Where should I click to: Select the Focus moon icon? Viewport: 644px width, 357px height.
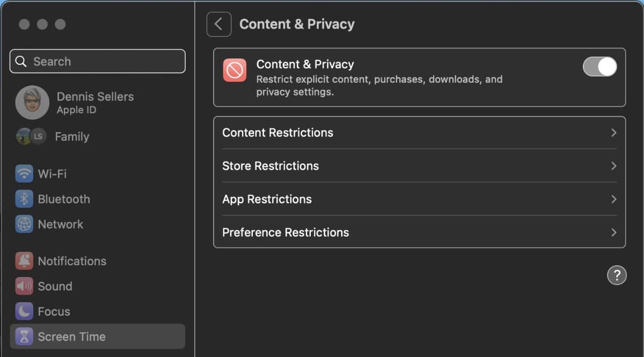(x=24, y=311)
